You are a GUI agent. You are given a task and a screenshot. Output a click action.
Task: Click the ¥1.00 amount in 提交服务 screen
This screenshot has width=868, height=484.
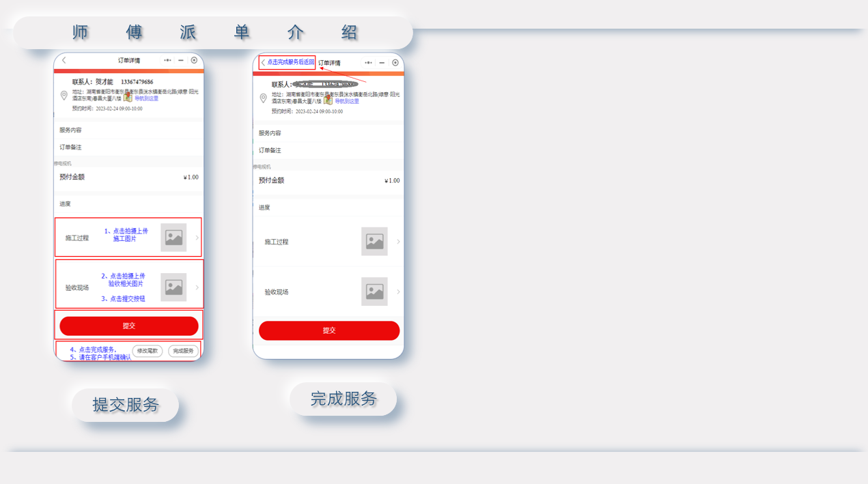point(191,177)
